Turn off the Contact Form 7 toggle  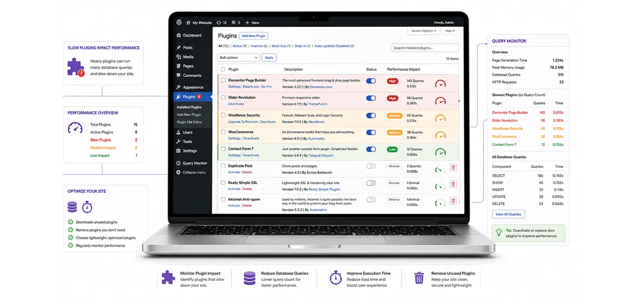coord(371,149)
